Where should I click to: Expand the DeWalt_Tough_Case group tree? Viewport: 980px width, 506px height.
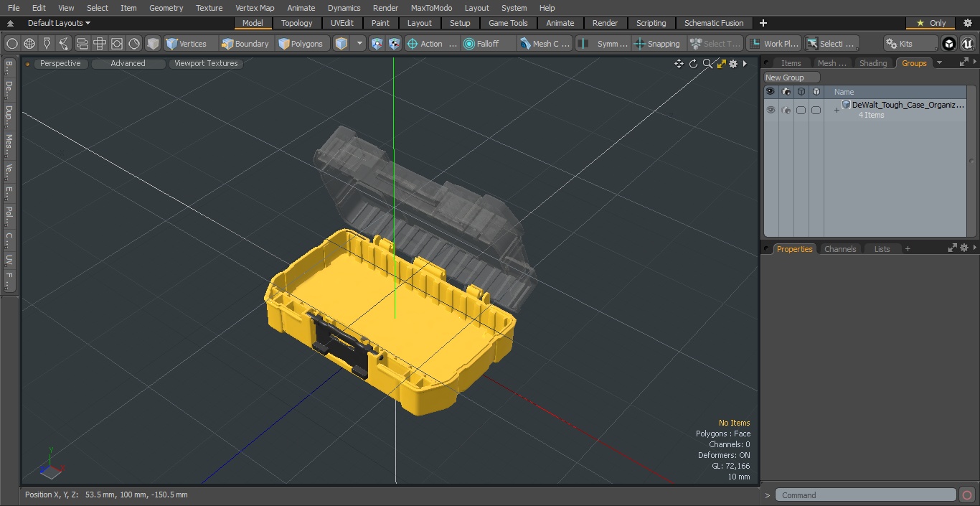[836, 110]
